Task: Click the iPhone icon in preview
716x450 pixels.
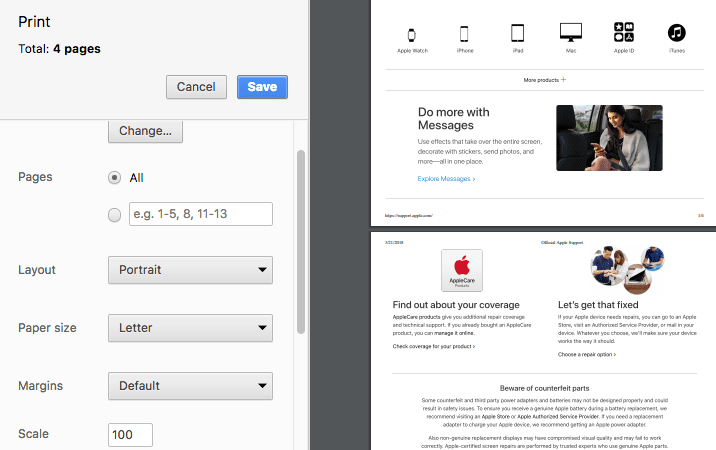Action: tap(464, 34)
